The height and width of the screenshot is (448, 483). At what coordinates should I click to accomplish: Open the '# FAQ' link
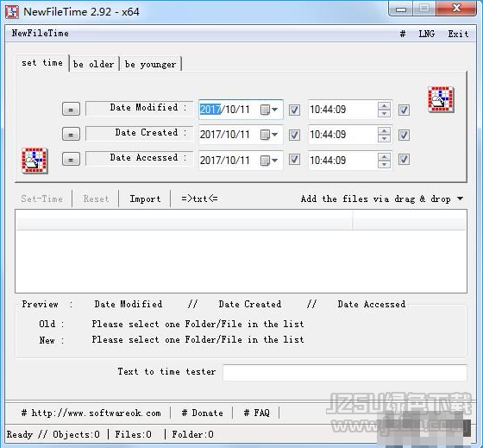click(257, 413)
